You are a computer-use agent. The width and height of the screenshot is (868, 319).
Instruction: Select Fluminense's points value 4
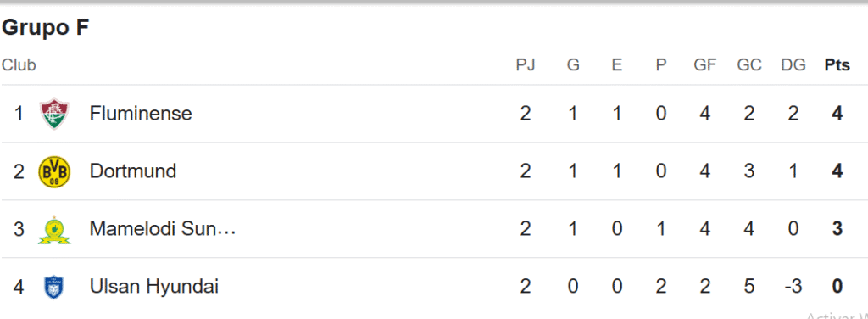[837, 114]
